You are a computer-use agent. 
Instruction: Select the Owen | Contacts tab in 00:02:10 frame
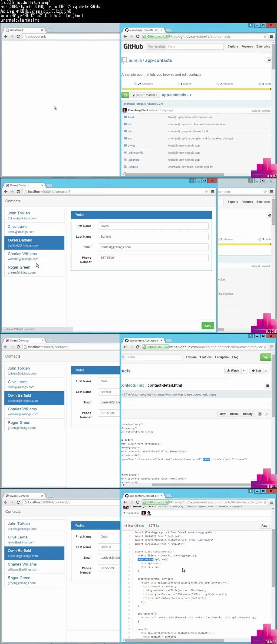(x=24, y=185)
